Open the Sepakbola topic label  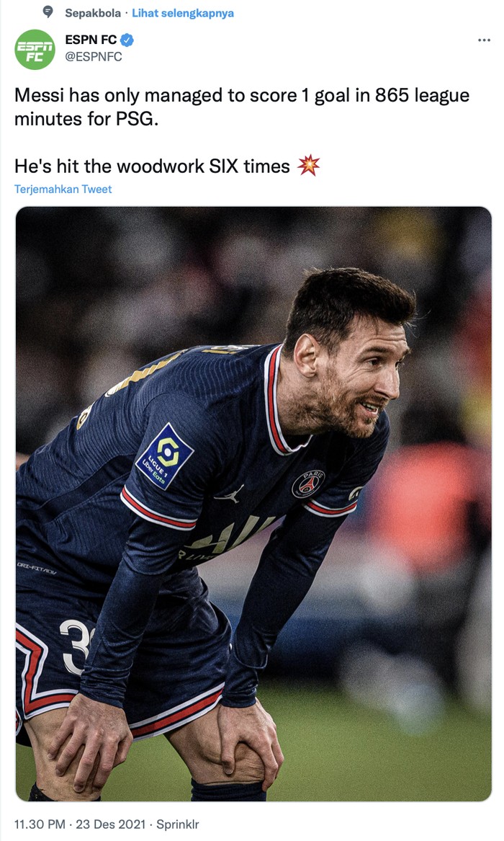pos(93,13)
